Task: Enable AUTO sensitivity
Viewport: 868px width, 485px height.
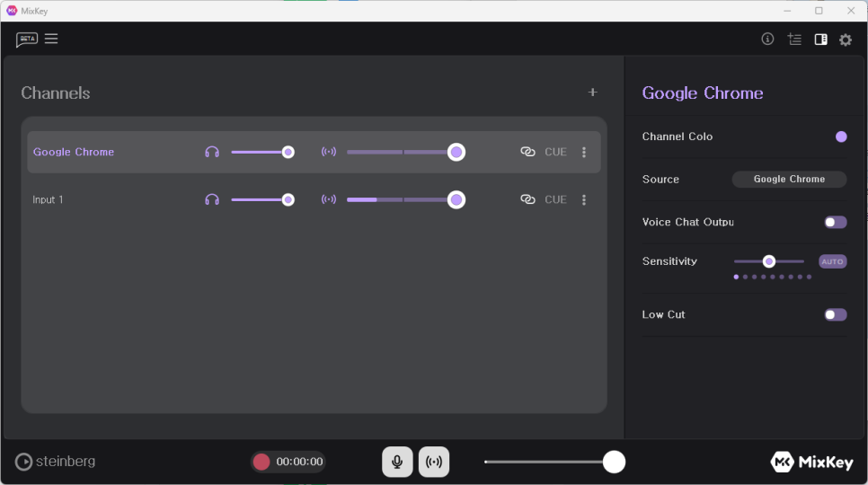Action: 833,261
